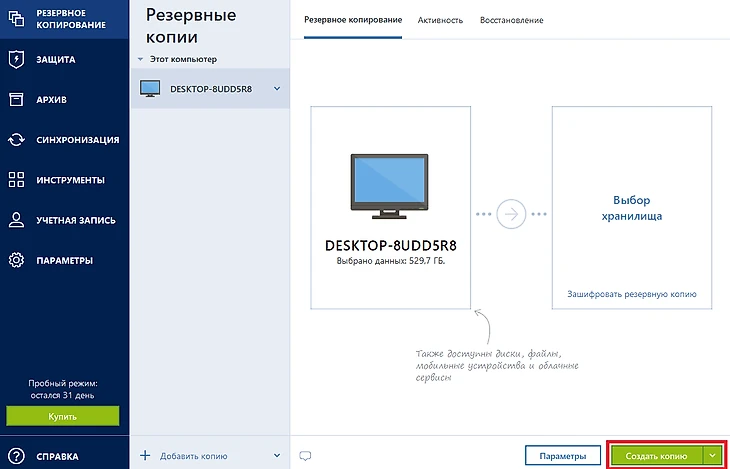Open the Добавить копию dropdown arrow
Screen dimensions: 730x469
point(277,455)
